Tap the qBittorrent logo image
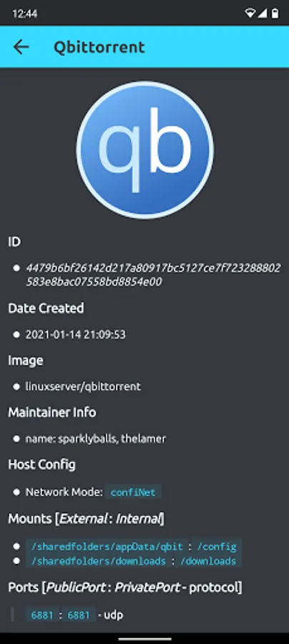Screen dimensions: 289x644 (x=145, y=150)
